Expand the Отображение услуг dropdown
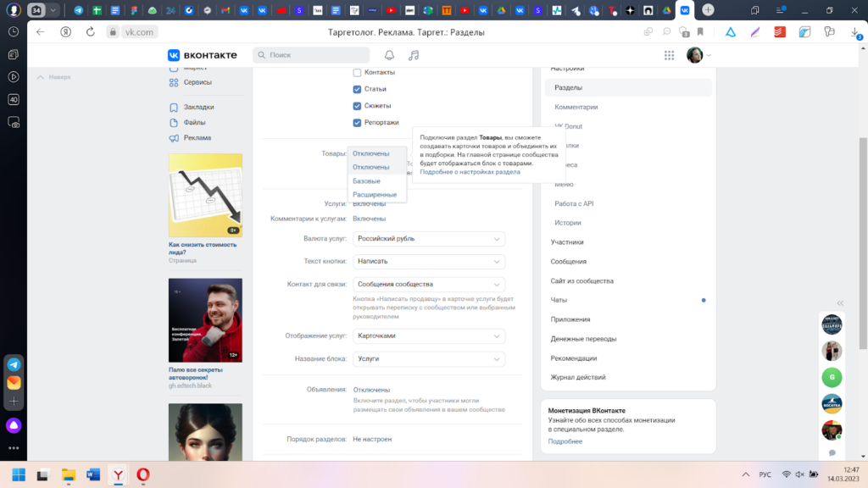Image resolution: width=868 pixels, height=488 pixels. click(429, 335)
